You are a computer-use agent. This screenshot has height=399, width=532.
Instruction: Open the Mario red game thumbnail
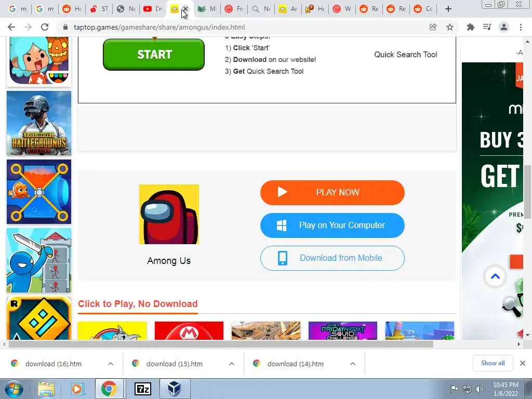189,330
